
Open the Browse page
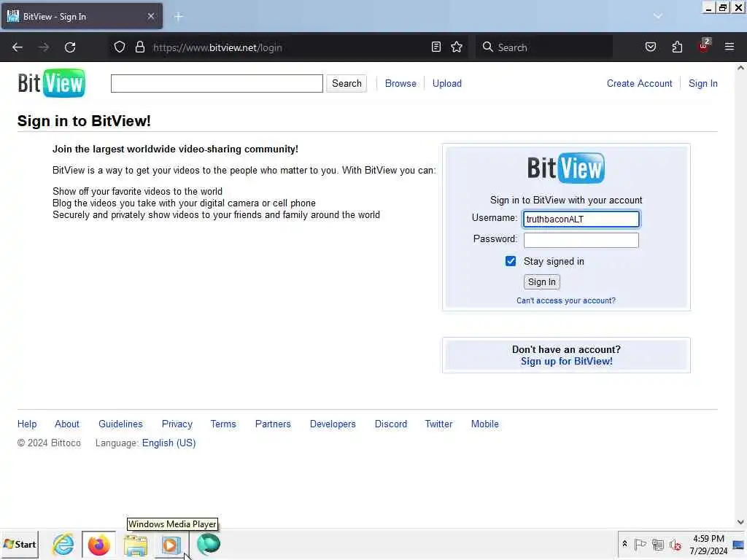pyautogui.click(x=400, y=83)
